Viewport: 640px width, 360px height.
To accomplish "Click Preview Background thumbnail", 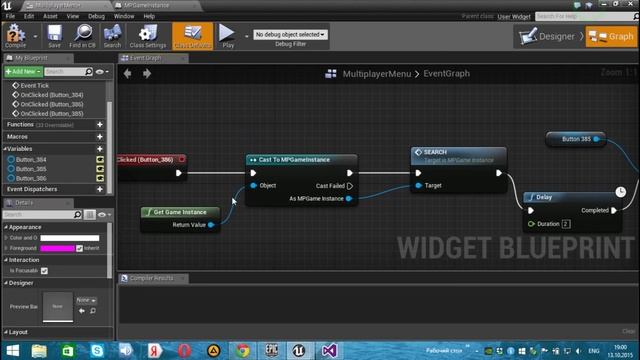I will (x=58, y=307).
